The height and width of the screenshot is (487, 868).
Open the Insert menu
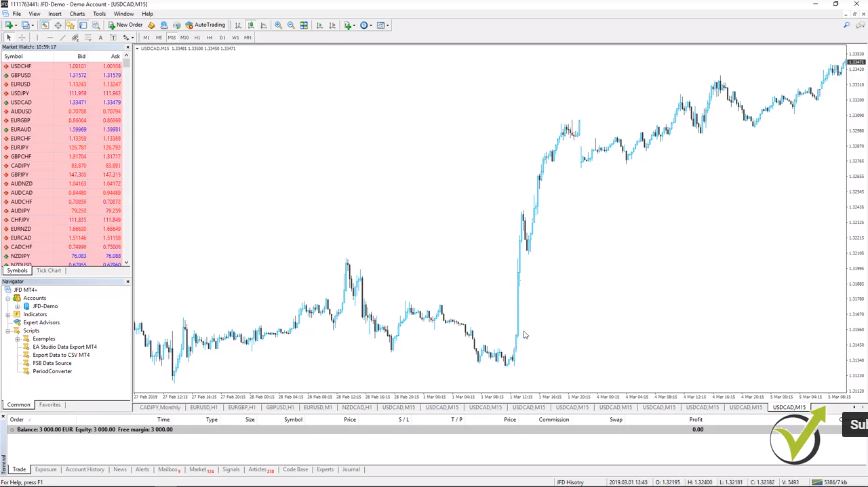pyautogui.click(x=55, y=14)
